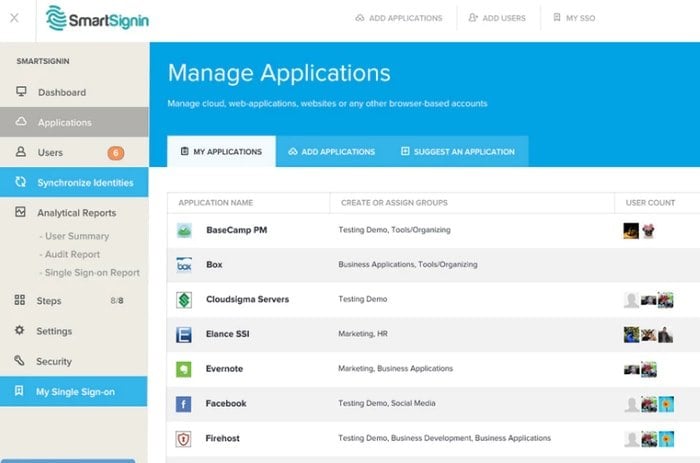The image size is (700, 463).
Task: Click top Add Applications link
Action: pos(399,18)
